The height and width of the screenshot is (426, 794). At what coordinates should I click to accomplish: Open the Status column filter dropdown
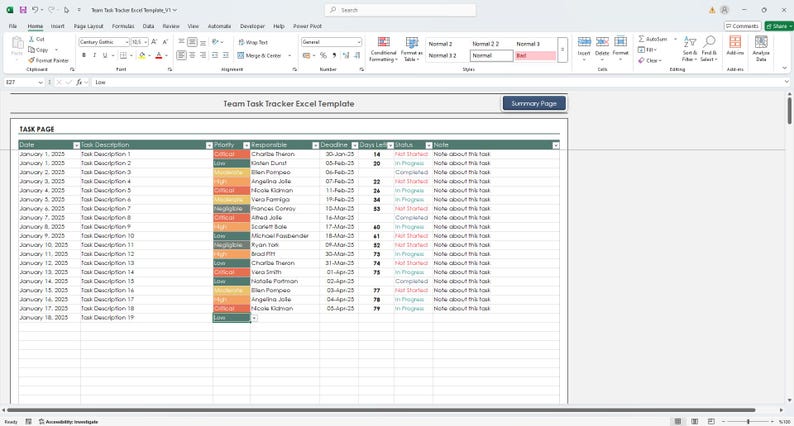[x=429, y=145]
